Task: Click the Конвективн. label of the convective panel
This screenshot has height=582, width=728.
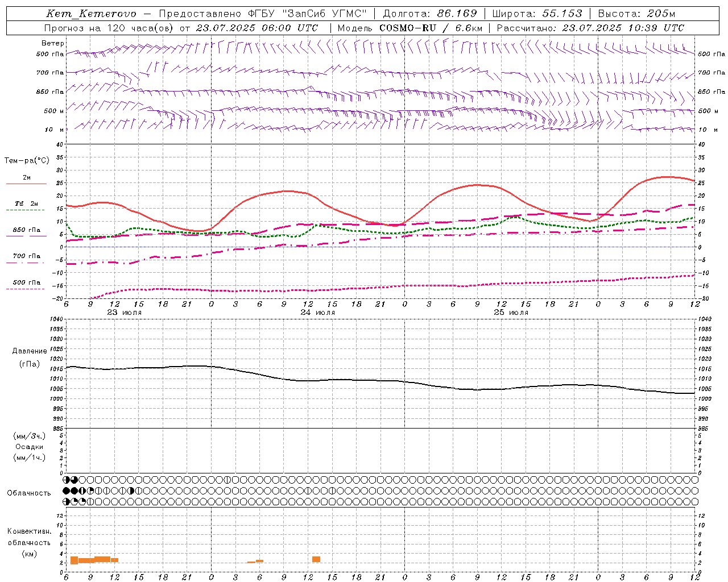Action: tap(30, 531)
